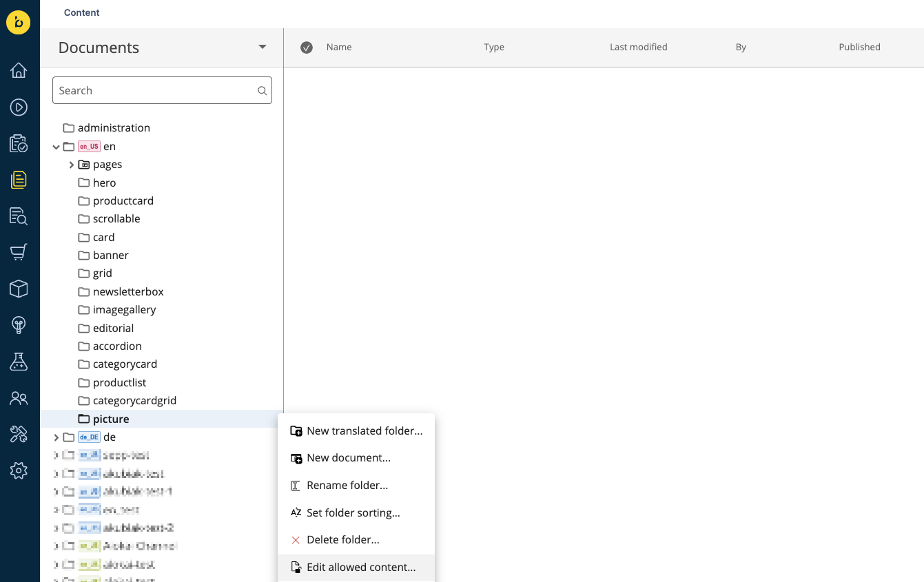Image resolution: width=924 pixels, height=582 pixels.
Task: Sort by Last modified column header
Action: pos(639,48)
